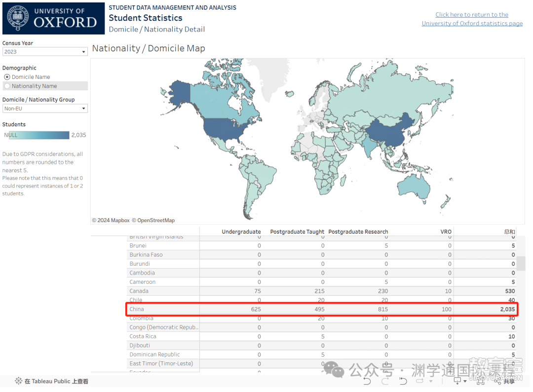This screenshot has height=392, width=533.
Task: Open the Census Year 2023 dropdown
Action: [x=45, y=52]
